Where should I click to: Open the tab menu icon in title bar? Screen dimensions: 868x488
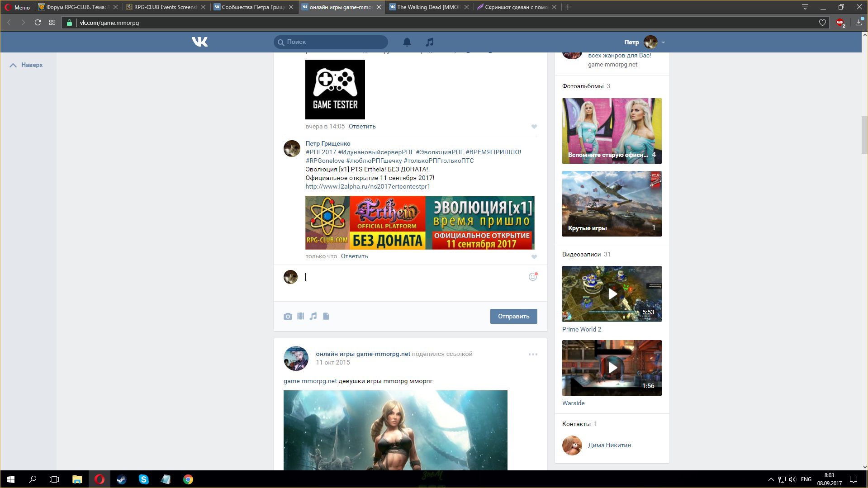tap(805, 7)
